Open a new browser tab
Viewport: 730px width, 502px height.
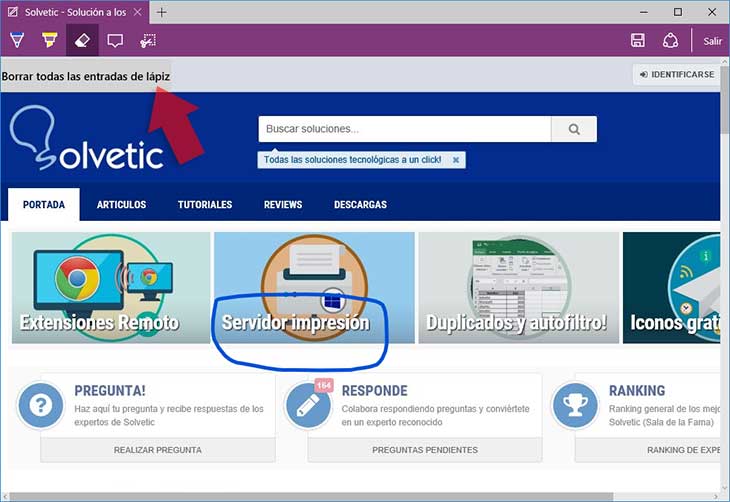pos(162,12)
